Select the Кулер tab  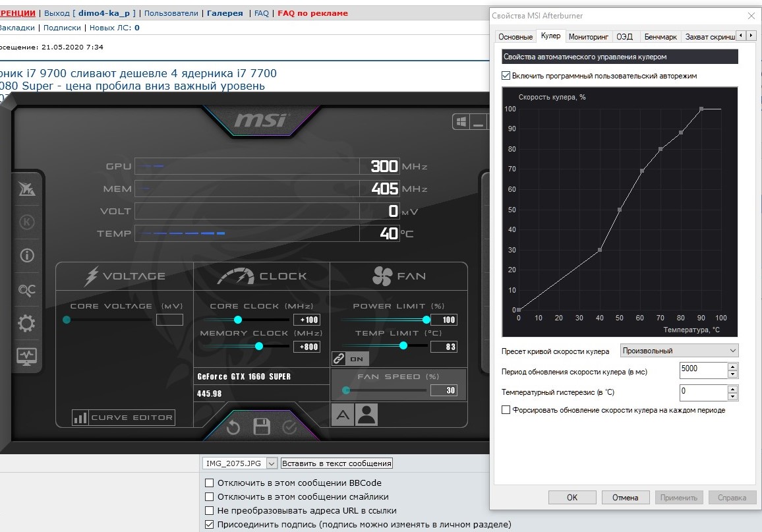tap(550, 36)
